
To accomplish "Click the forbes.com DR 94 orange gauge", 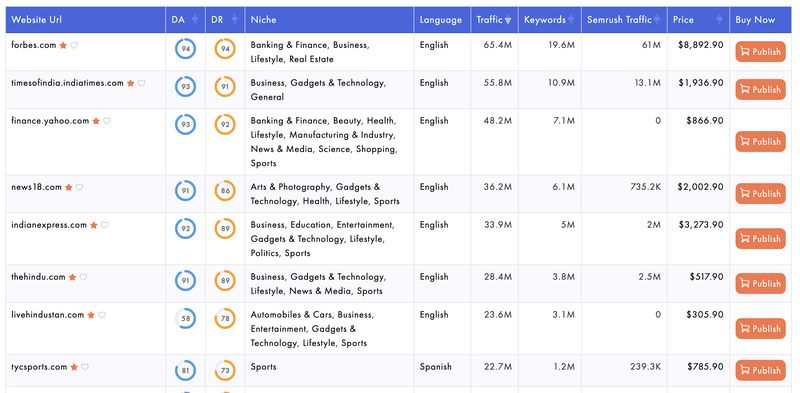I will point(225,49).
